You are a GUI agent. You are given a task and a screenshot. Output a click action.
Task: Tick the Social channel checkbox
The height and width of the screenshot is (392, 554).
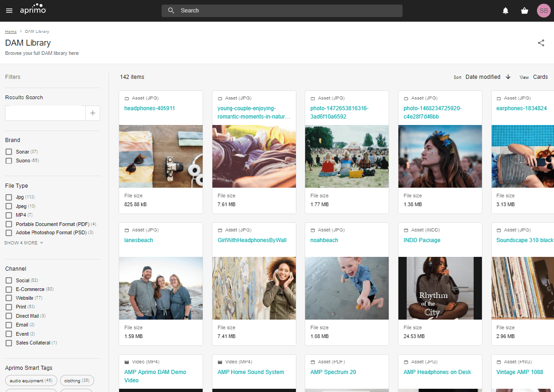[9, 280]
